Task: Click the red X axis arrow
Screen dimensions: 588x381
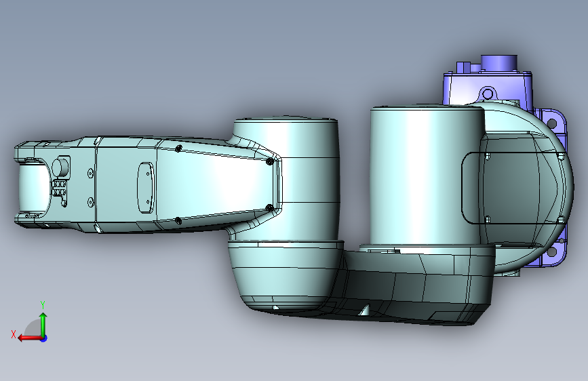Action: pyautogui.click(x=29, y=338)
